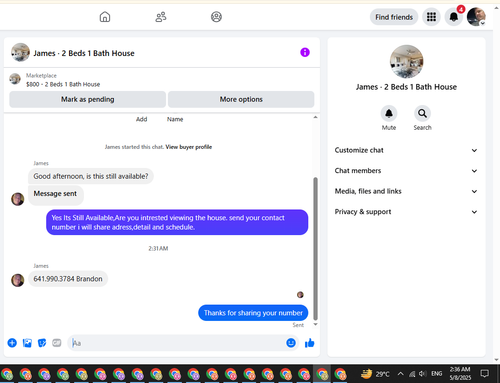Show hidden tray icons chevron
Viewport: 500px width, 383px height.
(401, 374)
